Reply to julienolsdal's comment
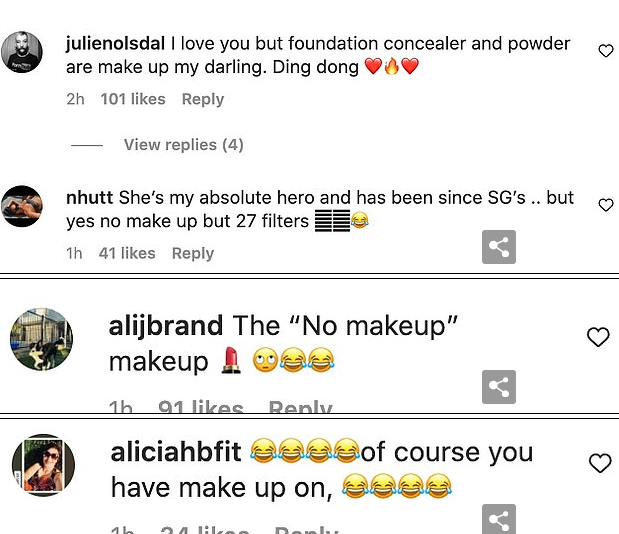 203,99
